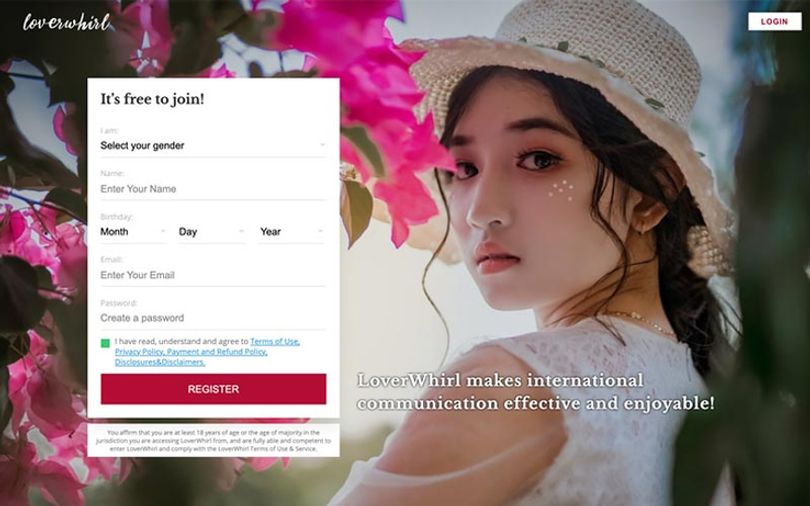Click the Day dropdown chevron

click(241, 232)
